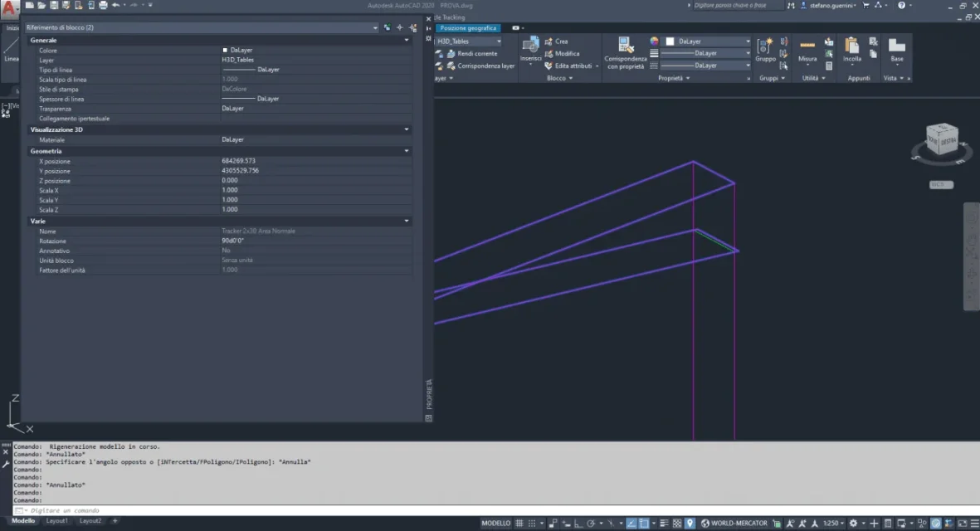Click the New drawing icon
980x531 pixels.
[x=29, y=5]
